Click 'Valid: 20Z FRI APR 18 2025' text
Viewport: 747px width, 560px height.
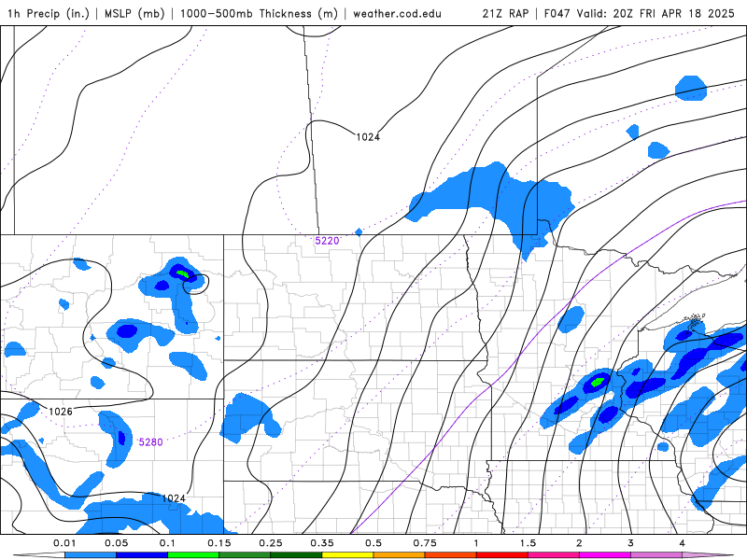coord(655,13)
